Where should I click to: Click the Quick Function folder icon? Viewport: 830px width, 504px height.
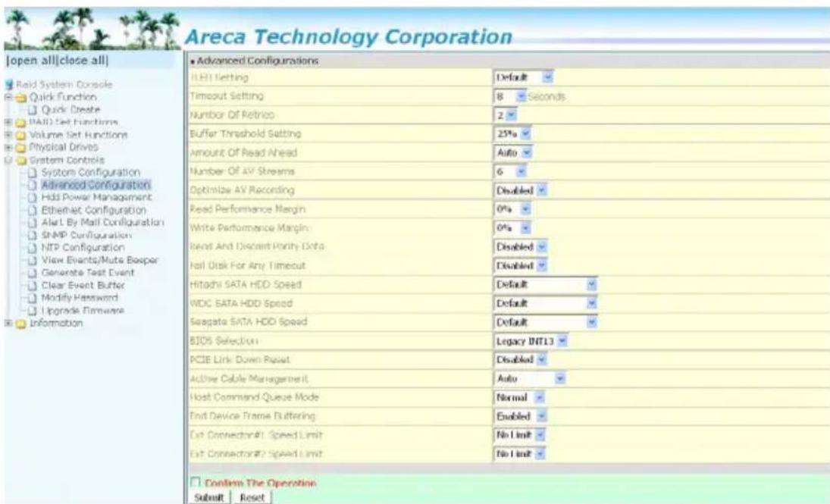(x=20, y=98)
